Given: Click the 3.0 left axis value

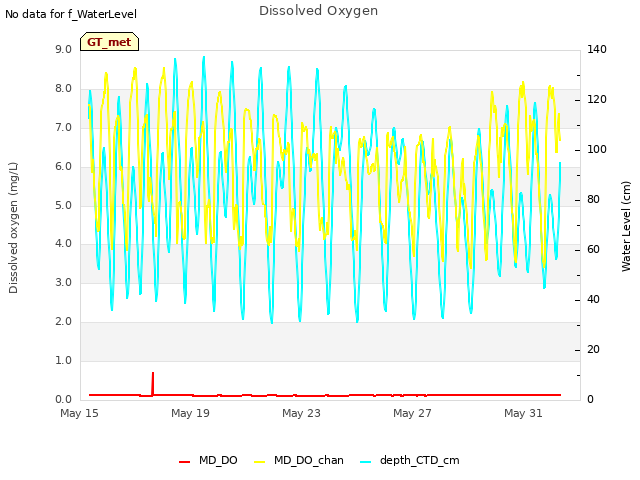Looking at the screenshot, I should tap(63, 282).
